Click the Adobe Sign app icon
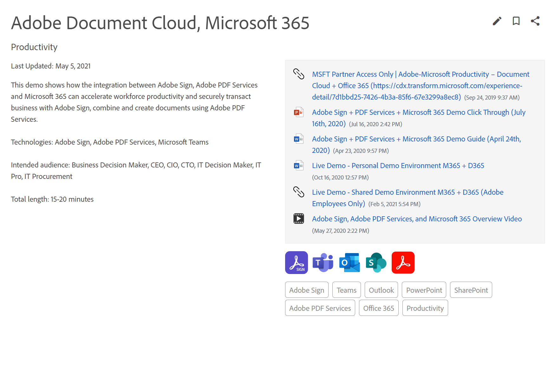 coord(297,263)
